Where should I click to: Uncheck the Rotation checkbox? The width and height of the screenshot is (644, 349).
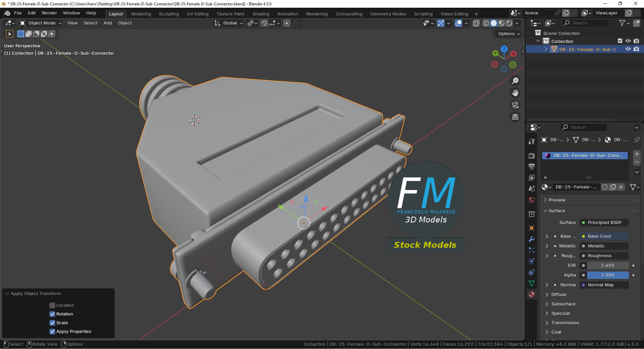click(52, 314)
